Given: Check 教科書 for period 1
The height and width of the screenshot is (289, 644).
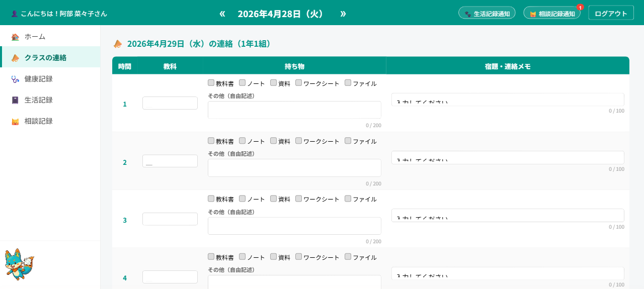Looking at the screenshot, I should pos(211,83).
